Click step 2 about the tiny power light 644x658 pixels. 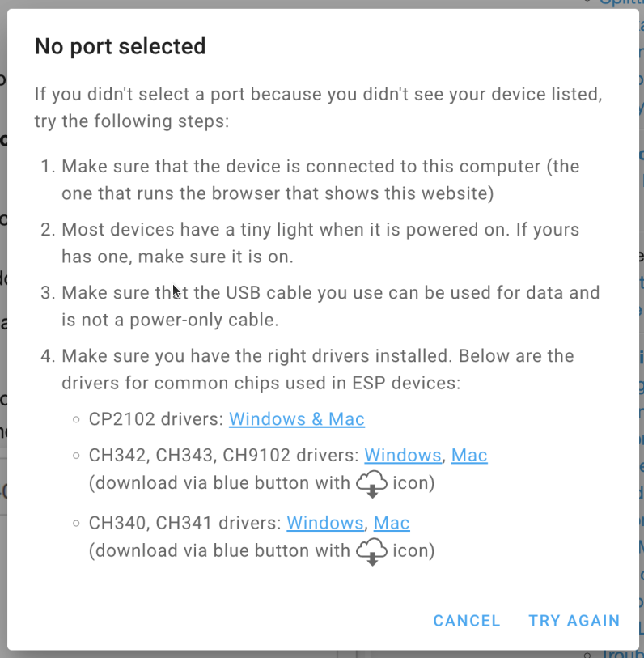pos(320,243)
